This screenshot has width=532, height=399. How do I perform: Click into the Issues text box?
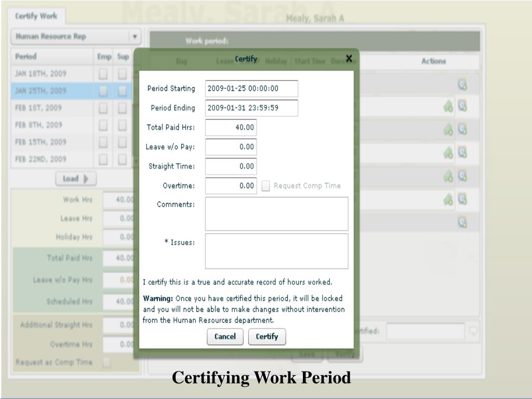[x=276, y=251]
